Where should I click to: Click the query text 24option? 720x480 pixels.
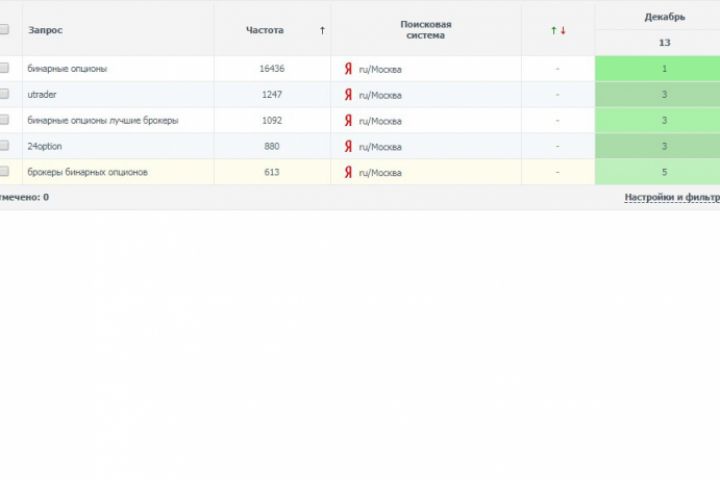45,146
